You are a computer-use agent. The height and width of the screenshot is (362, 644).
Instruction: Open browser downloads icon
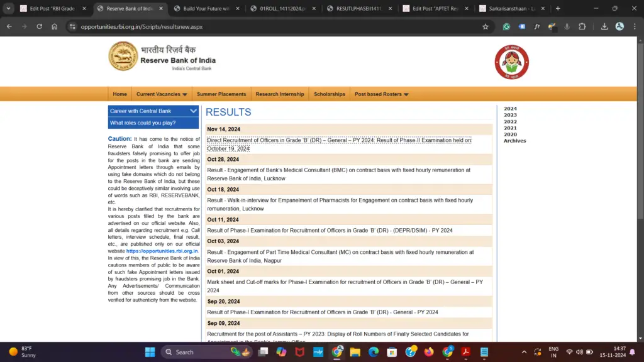[604, 26]
